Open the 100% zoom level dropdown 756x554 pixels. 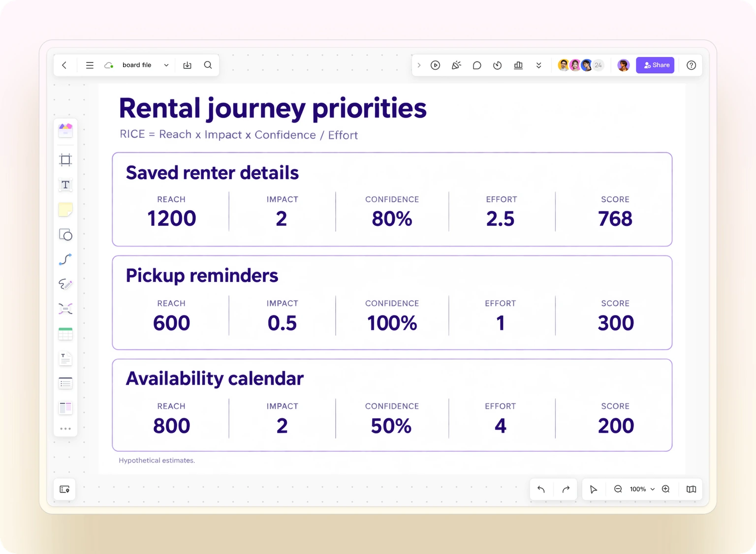tap(642, 489)
